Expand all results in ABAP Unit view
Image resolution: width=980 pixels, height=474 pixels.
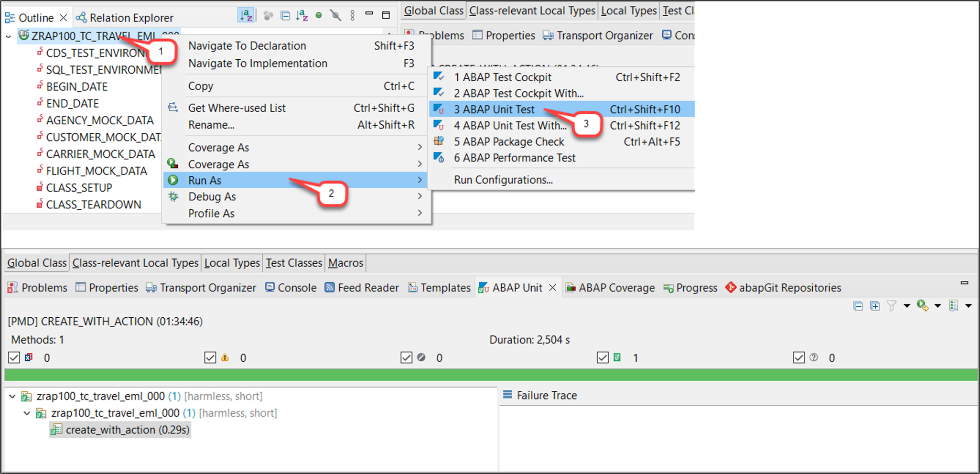pos(875,306)
